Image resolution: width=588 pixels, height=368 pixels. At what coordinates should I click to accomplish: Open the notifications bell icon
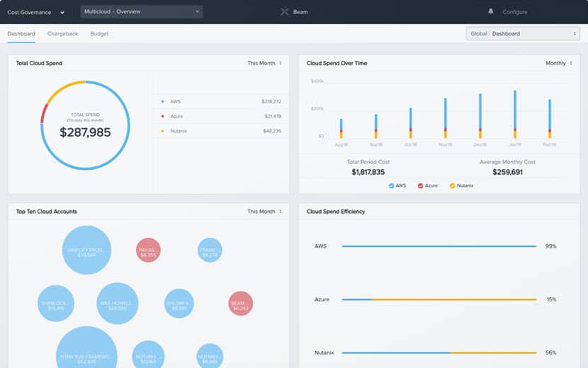[x=490, y=11]
